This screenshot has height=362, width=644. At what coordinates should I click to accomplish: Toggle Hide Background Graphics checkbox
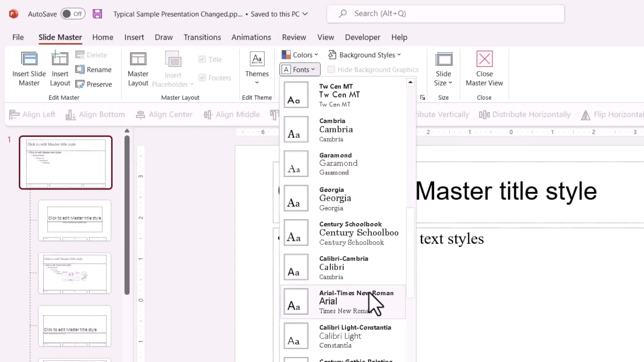tap(331, 69)
